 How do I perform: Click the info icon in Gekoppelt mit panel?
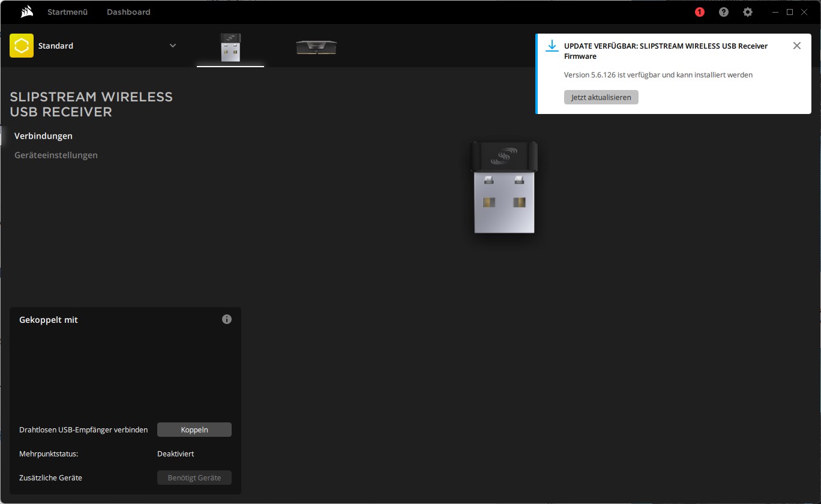(226, 319)
